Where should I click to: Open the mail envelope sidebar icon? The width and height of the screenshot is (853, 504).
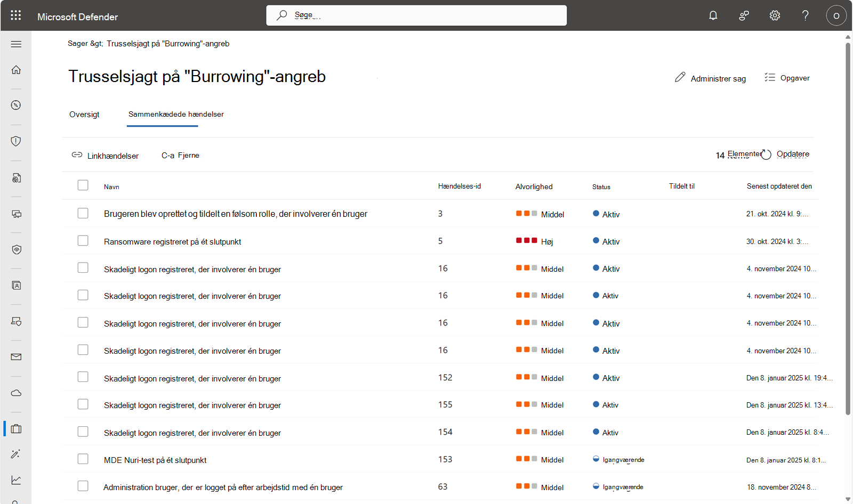(x=16, y=357)
